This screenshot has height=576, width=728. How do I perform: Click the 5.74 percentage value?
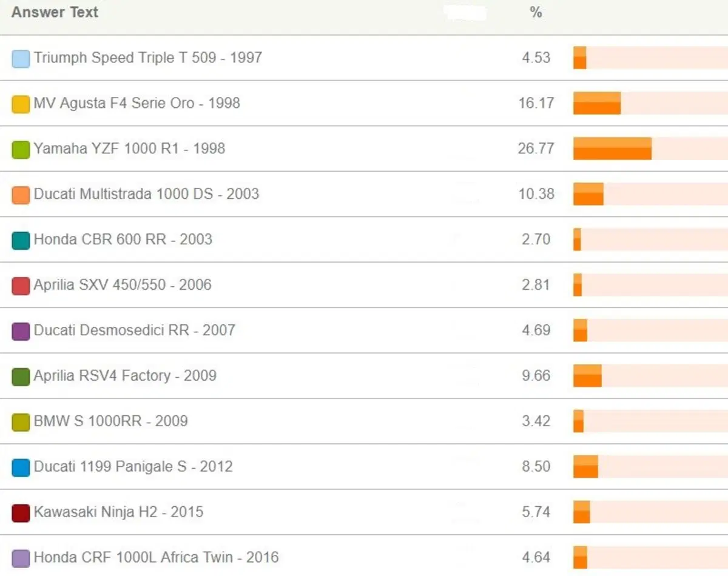pyautogui.click(x=536, y=513)
